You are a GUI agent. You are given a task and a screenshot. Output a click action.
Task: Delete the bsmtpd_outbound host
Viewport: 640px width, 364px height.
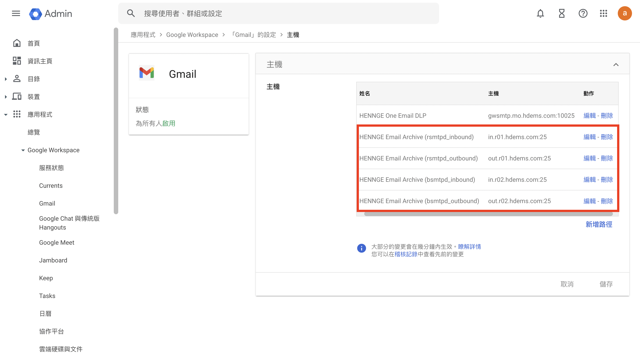click(x=607, y=201)
